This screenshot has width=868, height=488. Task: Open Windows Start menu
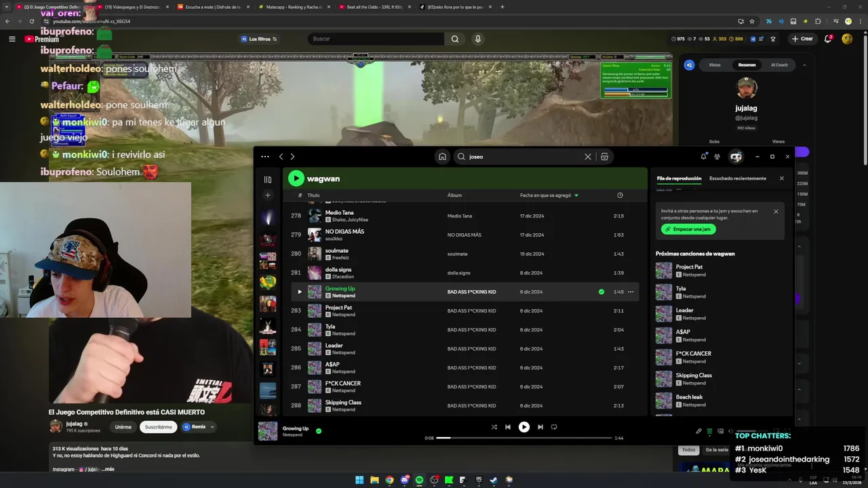tap(359, 480)
